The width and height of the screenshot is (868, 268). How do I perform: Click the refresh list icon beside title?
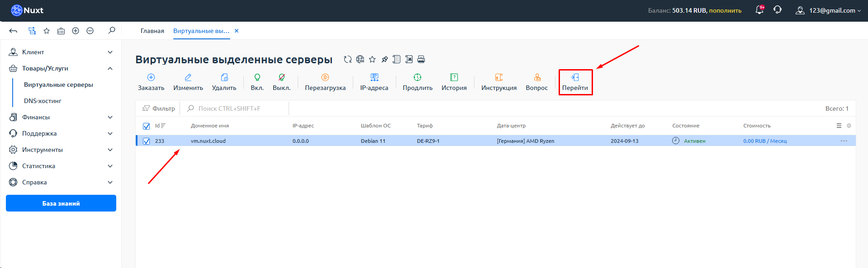click(x=347, y=59)
